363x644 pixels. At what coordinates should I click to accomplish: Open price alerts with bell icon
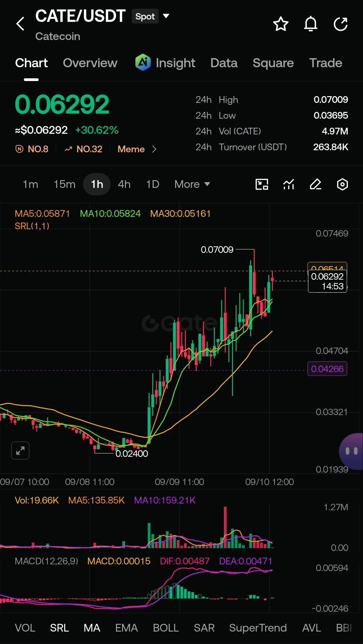[311, 24]
